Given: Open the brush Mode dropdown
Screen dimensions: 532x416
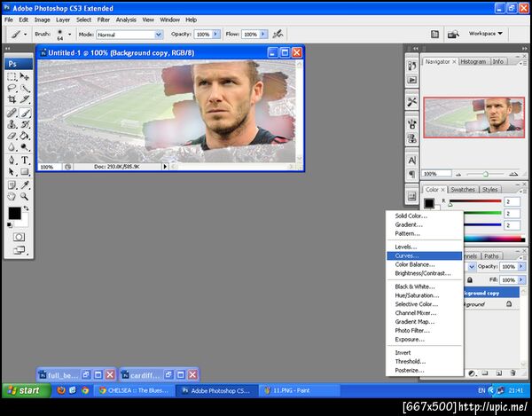Looking at the screenshot, I should coord(159,35).
